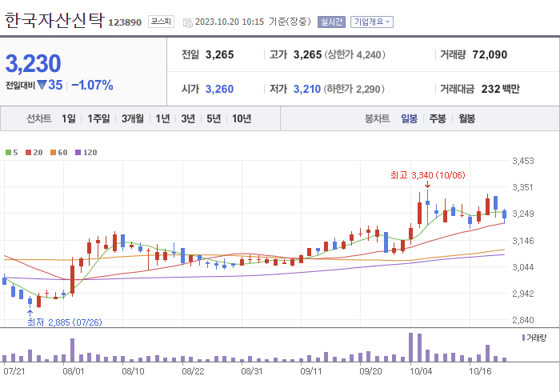
Task: Switch to 일봉 candlestick chart
Action: [x=409, y=118]
